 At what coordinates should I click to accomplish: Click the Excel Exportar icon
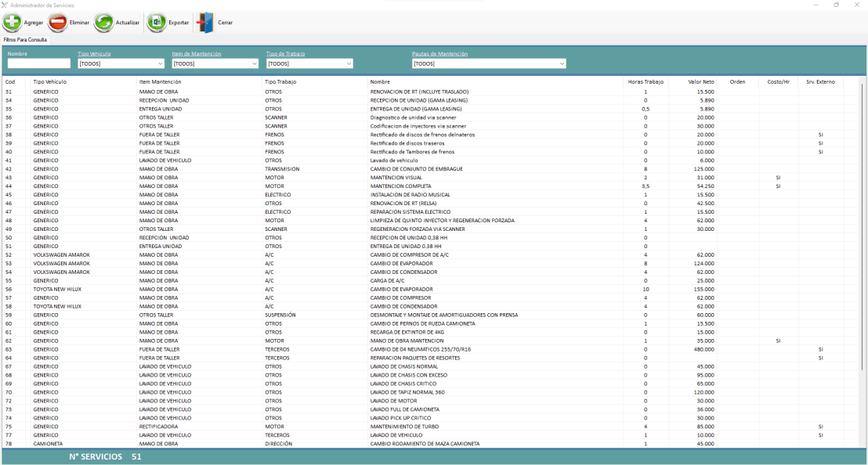(157, 23)
